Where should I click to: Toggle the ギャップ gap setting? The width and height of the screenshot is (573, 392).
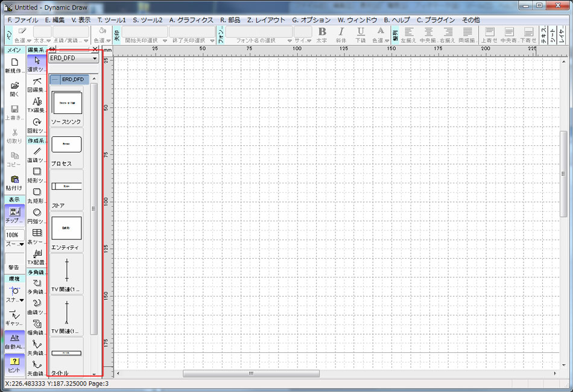tap(14, 317)
